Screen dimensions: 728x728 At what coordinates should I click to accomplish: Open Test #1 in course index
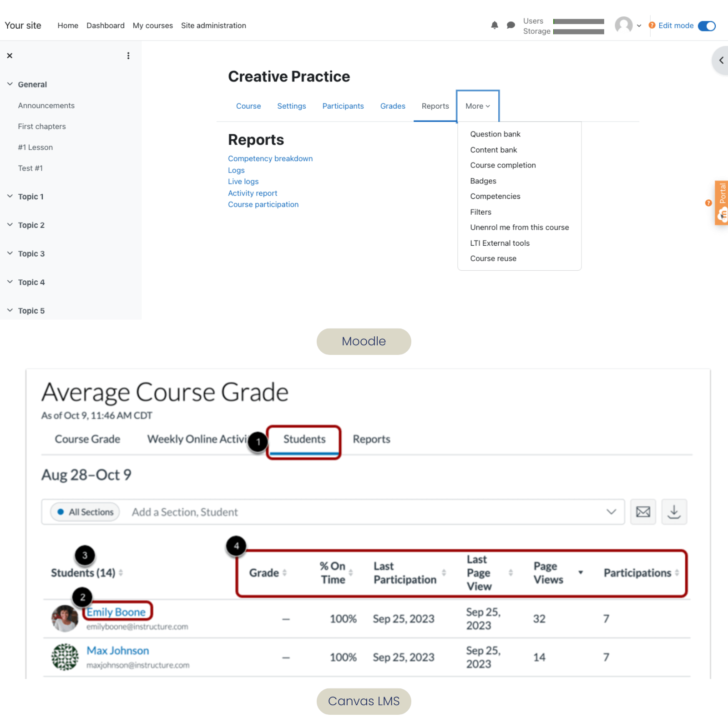[30, 168]
